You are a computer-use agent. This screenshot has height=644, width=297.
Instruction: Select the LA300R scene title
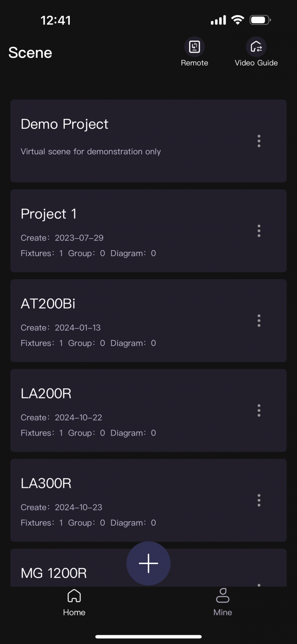[46, 483]
